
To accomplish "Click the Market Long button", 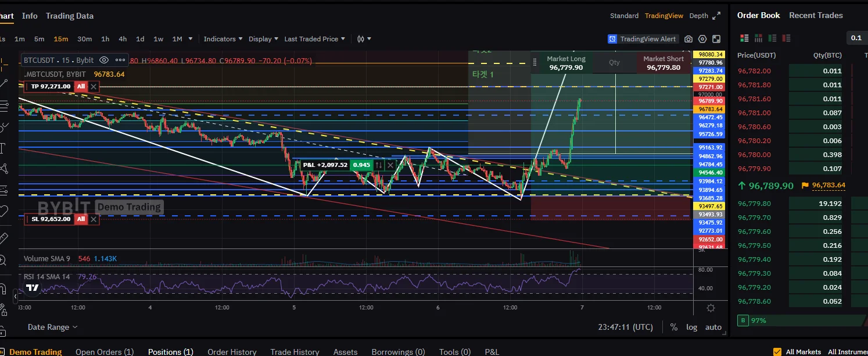I will 566,63.
